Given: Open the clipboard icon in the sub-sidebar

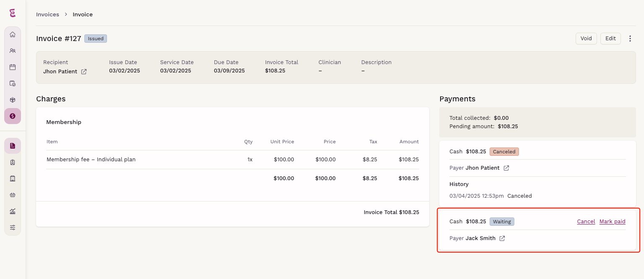Looking at the screenshot, I should tap(13, 162).
